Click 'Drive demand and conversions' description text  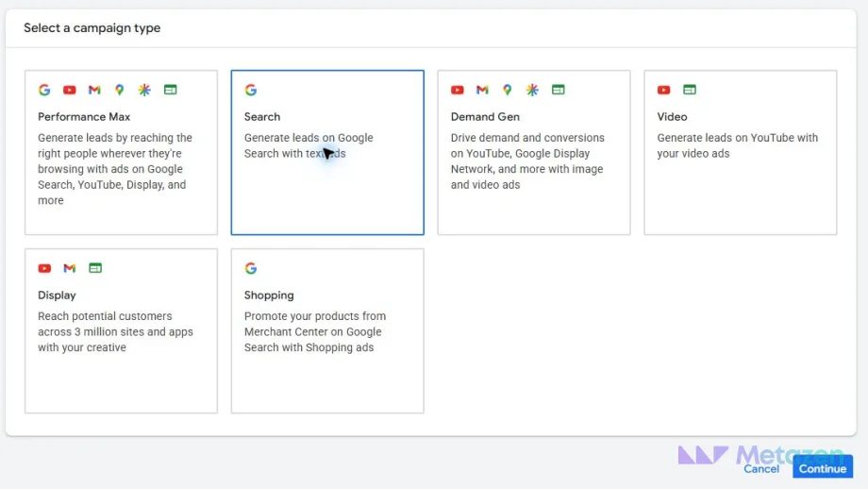(527, 161)
